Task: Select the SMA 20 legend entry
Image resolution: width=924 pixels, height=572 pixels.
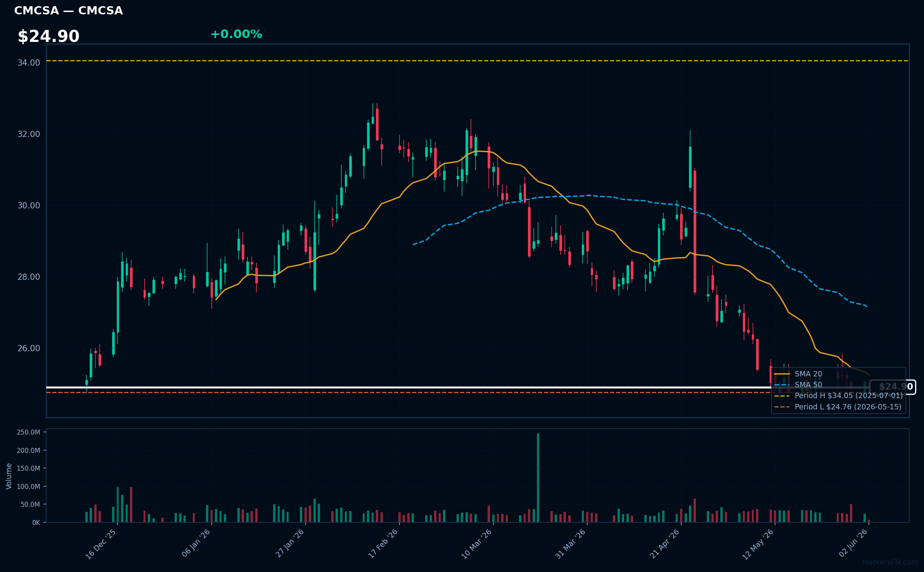Action: [x=798, y=374]
